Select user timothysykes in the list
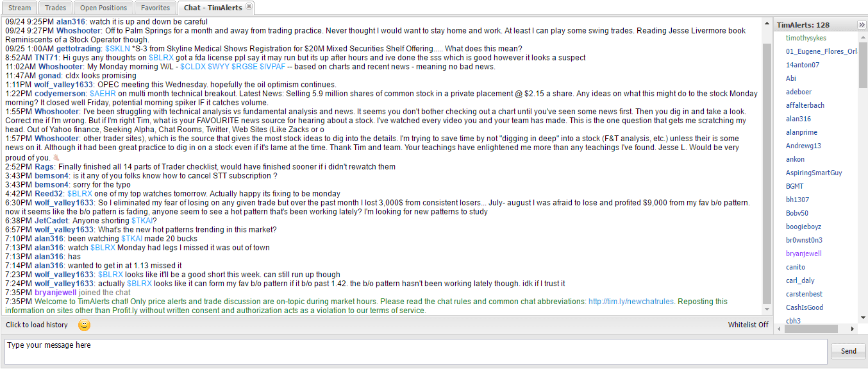868x369 pixels. tap(806, 38)
